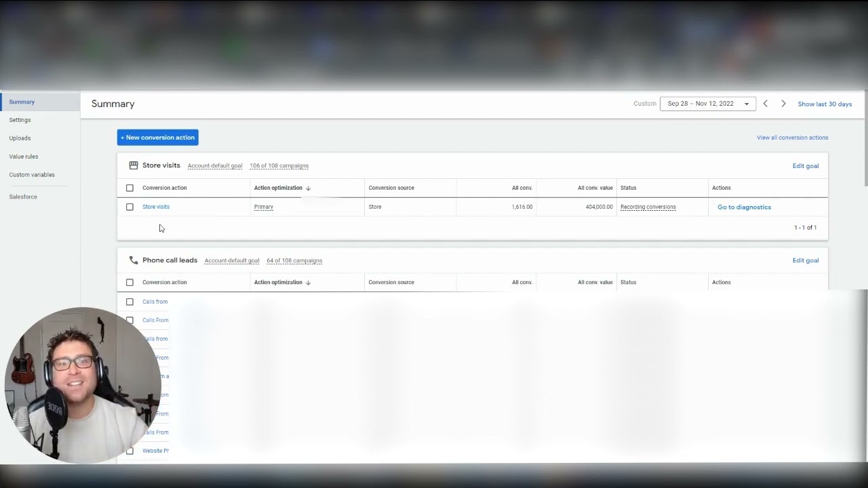Click Show last 30 days link
This screenshot has width=868, height=488.
pyautogui.click(x=825, y=104)
